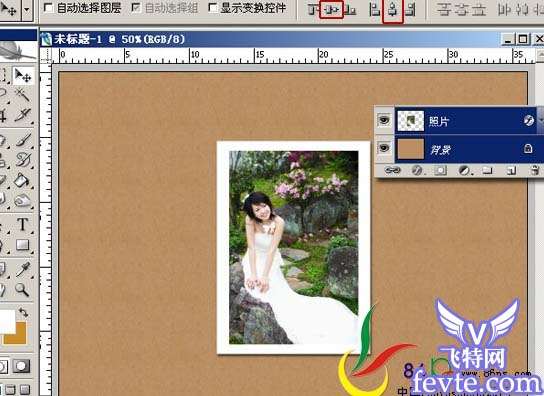Click the 背景 layer thumbnail

pos(410,149)
